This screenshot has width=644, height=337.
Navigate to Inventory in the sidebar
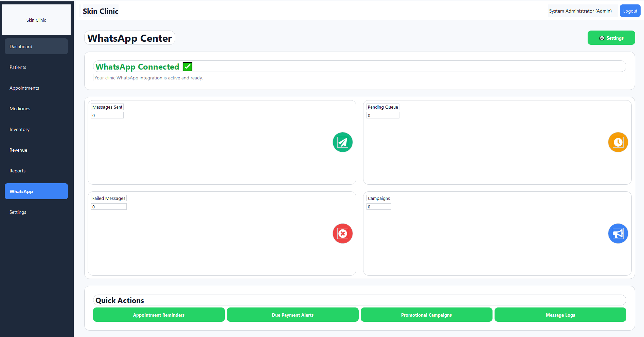click(x=36, y=129)
